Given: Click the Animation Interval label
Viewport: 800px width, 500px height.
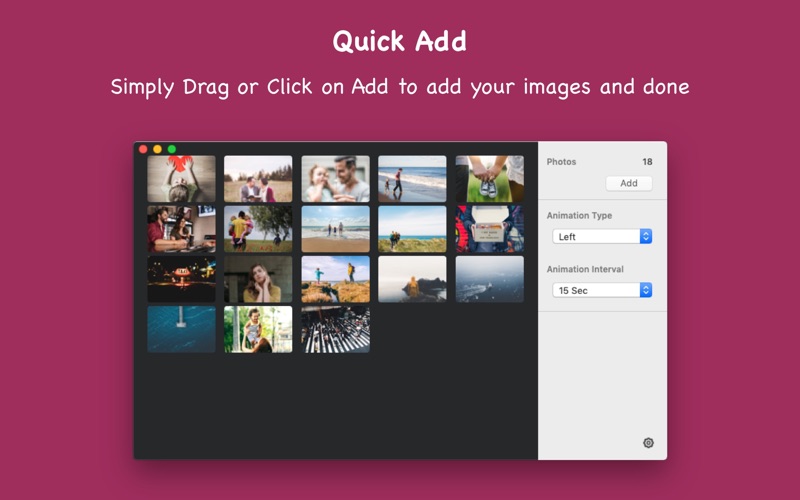Looking at the screenshot, I should pos(585,269).
